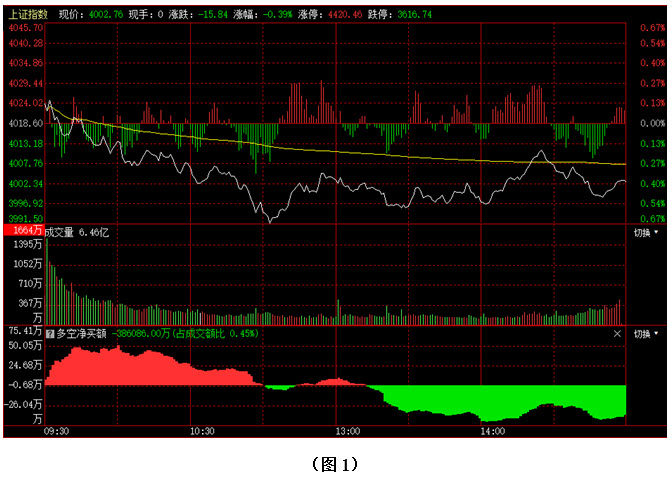Click the help icon beside 多空净买额
The width and height of the screenshot is (672, 485).
click(x=50, y=333)
